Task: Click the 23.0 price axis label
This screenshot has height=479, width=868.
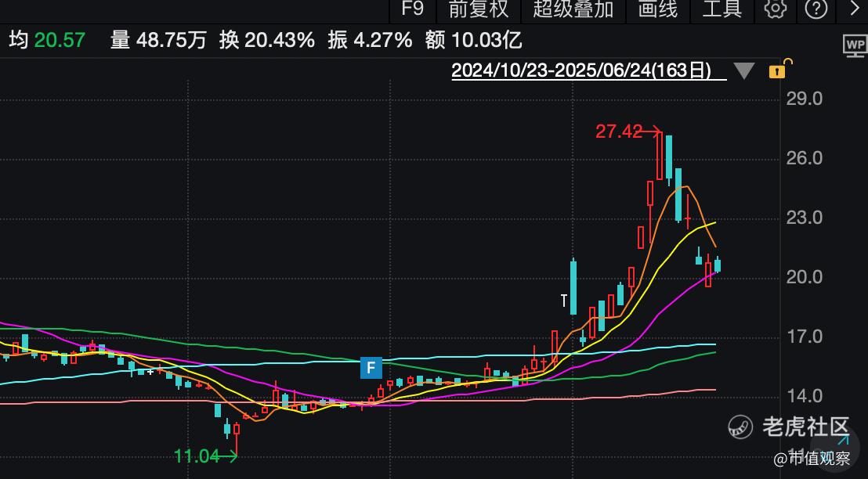Action: click(805, 218)
